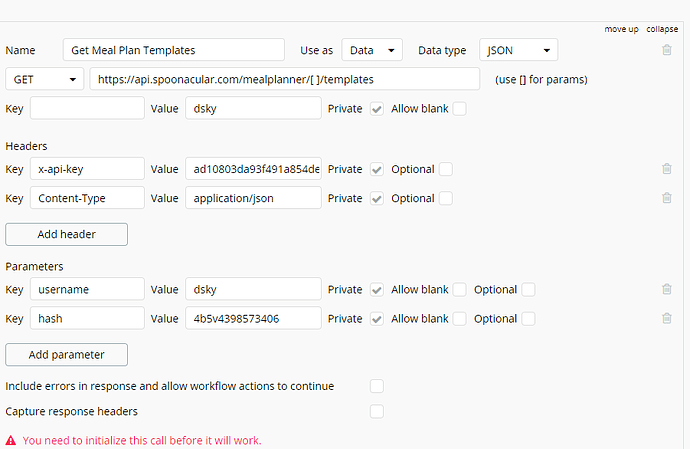Click the API URL input field
Screen dimensions: 690x449
pyautogui.click(x=285, y=79)
